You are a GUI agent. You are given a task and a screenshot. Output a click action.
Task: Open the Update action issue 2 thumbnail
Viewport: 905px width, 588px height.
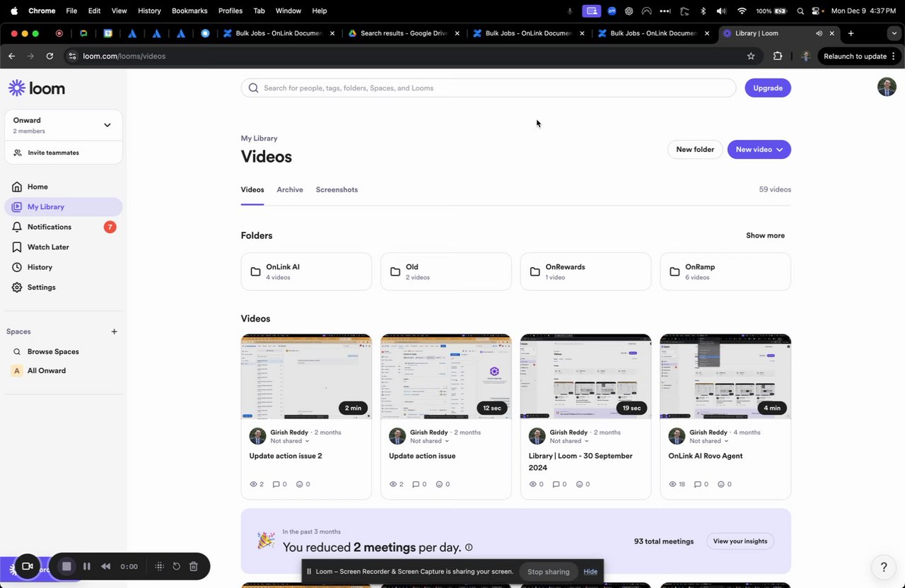[x=306, y=377]
